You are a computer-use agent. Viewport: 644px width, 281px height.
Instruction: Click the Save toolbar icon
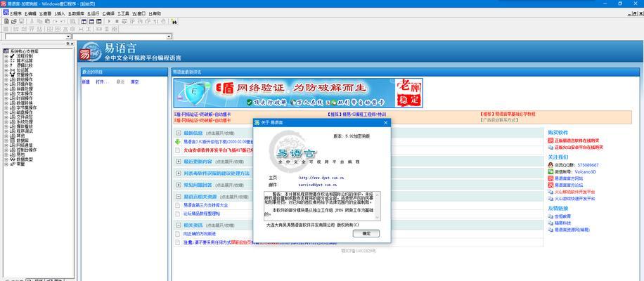tap(21, 21)
